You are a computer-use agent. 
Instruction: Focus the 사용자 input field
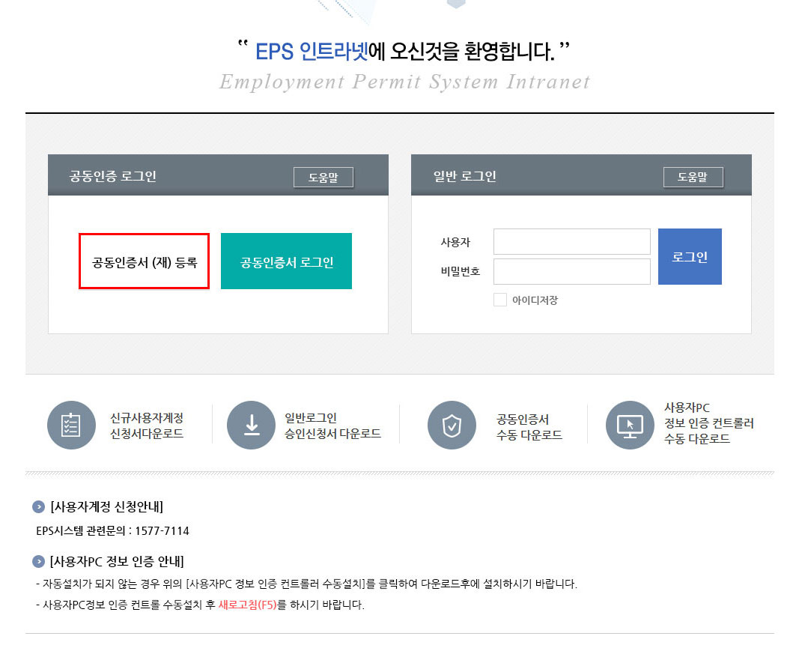pos(571,242)
